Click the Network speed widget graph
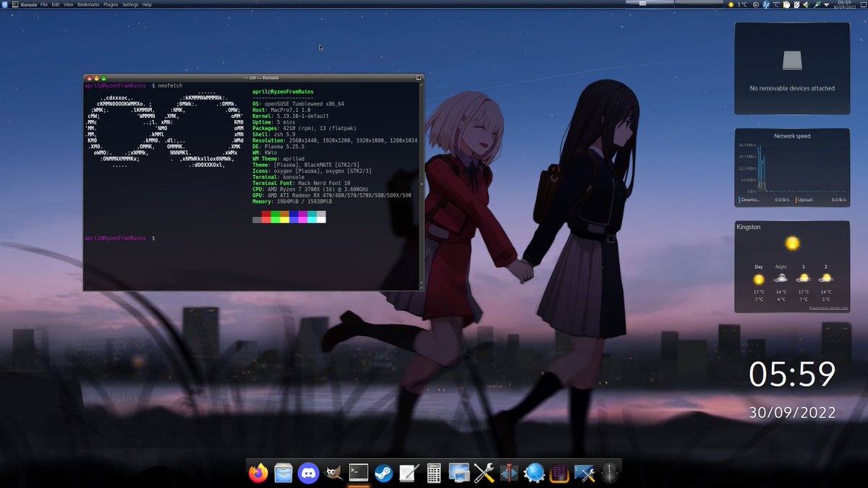Viewport: 868px width, 488px height. pos(792,166)
